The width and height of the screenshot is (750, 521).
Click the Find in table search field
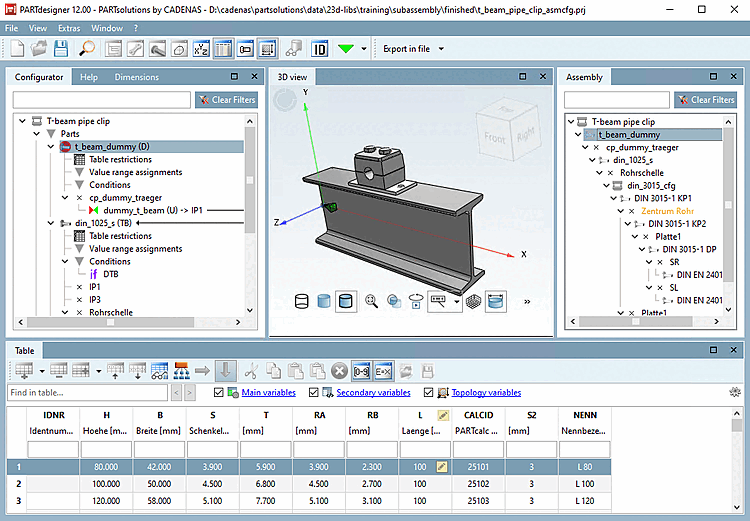tap(86, 393)
